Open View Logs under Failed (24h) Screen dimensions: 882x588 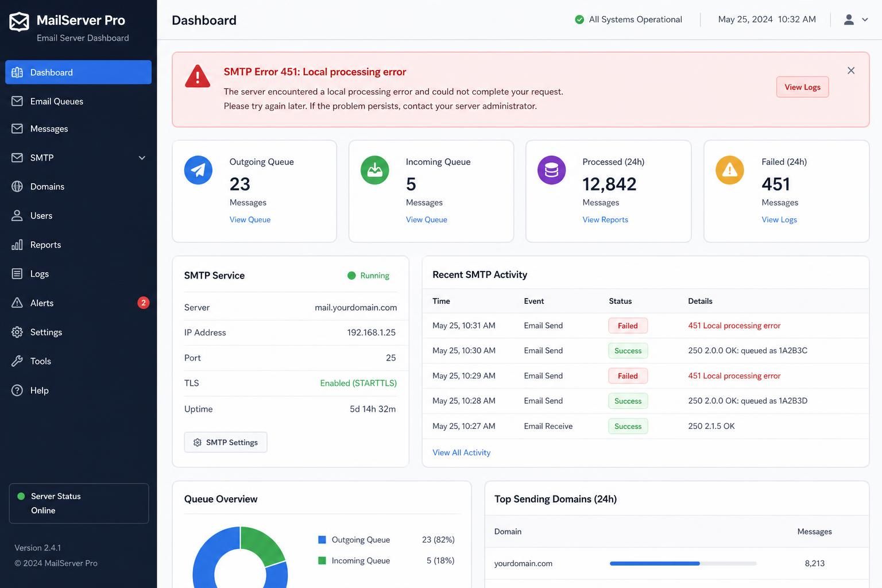[779, 219]
